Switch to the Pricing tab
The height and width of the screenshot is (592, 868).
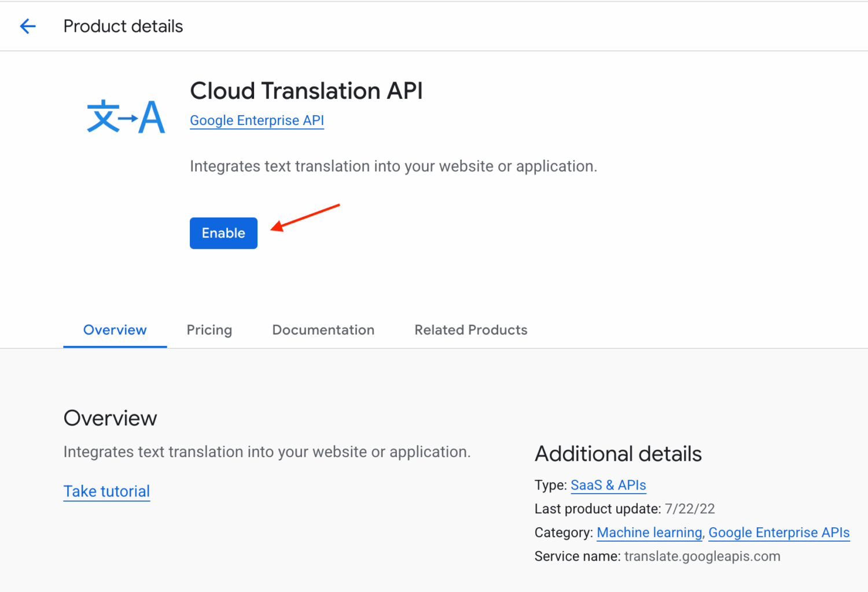click(x=209, y=330)
